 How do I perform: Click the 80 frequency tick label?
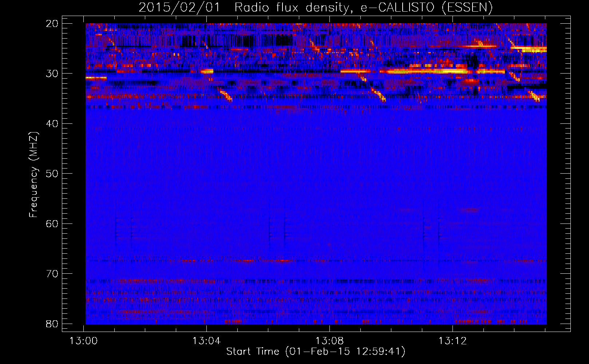pos(52,324)
